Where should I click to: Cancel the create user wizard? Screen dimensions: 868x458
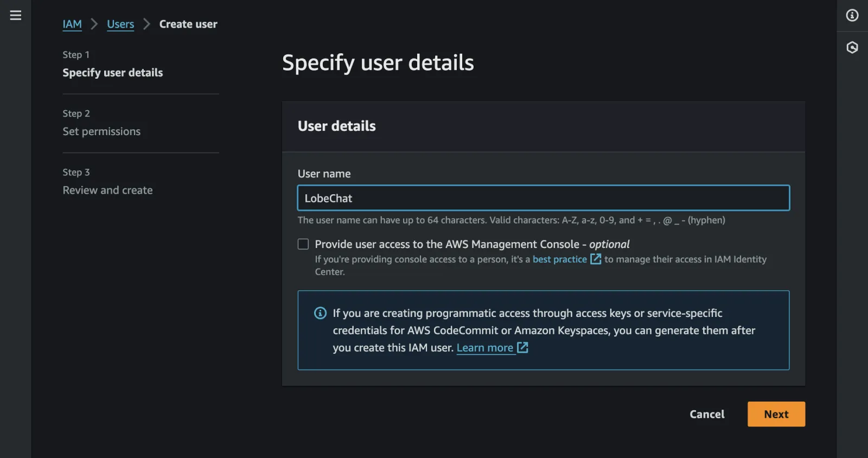[x=707, y=414]
